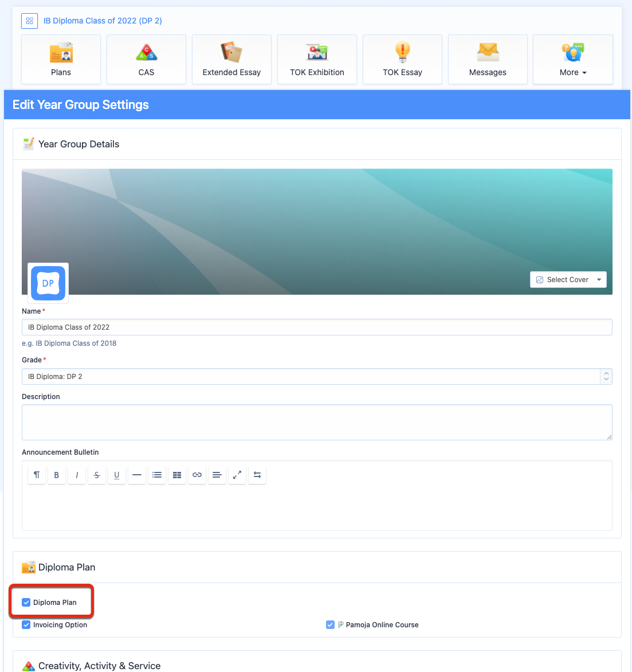Image resolution: width=632 pixels, height=672 pixels.
Task: Uncheck the Diploma Plan checkbox
Action: pos(26,602)
